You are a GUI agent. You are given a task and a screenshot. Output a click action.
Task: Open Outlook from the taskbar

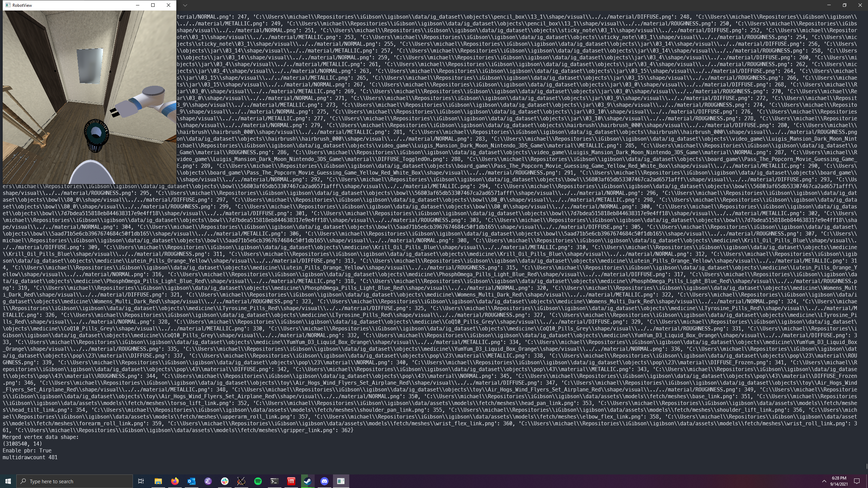[x=191, y=481]
